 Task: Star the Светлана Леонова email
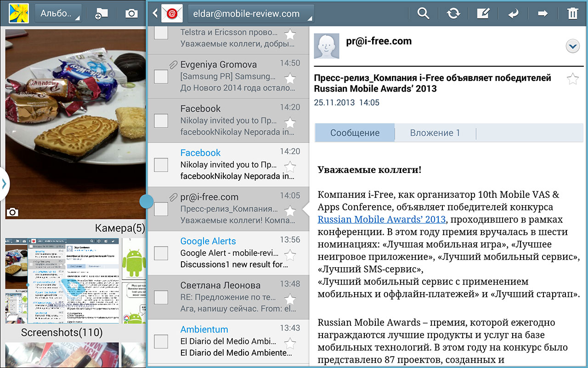click(x=290, y=299)
